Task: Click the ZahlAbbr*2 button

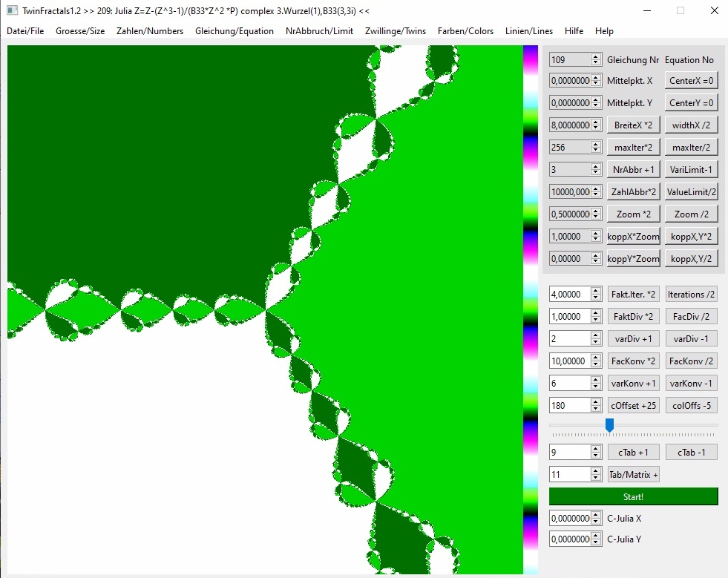Action: (x=633, y=191)
